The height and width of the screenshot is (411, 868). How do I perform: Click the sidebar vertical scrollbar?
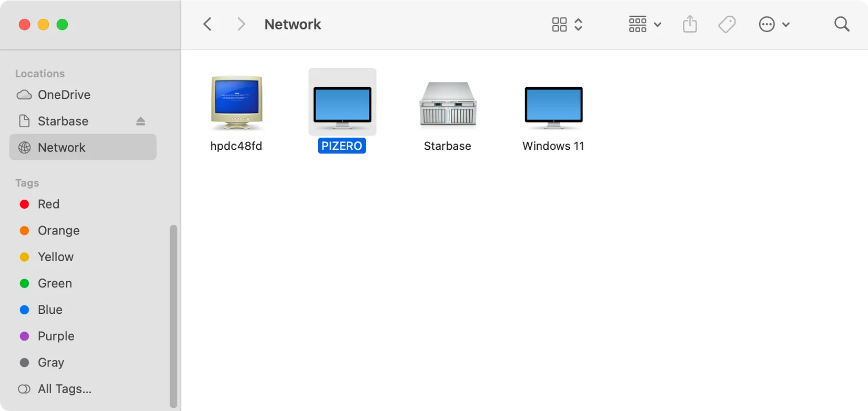coord(173,315)
